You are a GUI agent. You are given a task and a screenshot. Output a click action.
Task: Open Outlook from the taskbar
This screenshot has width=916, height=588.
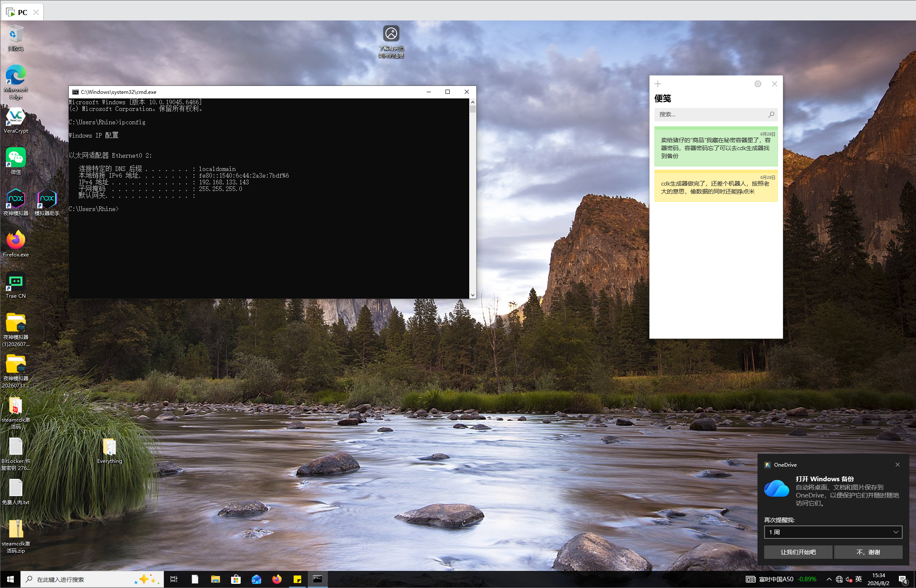[256, 579]
